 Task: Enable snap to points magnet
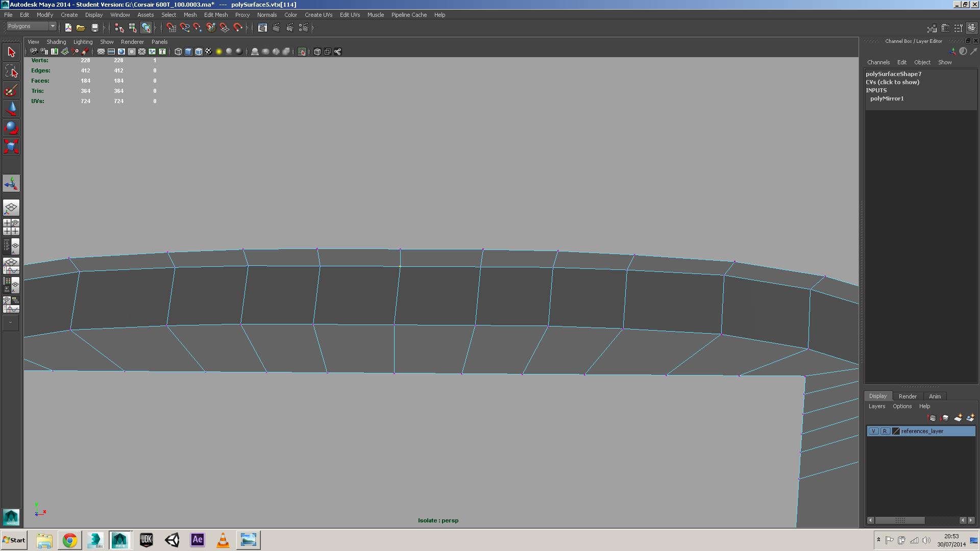[x=198, y=28]
